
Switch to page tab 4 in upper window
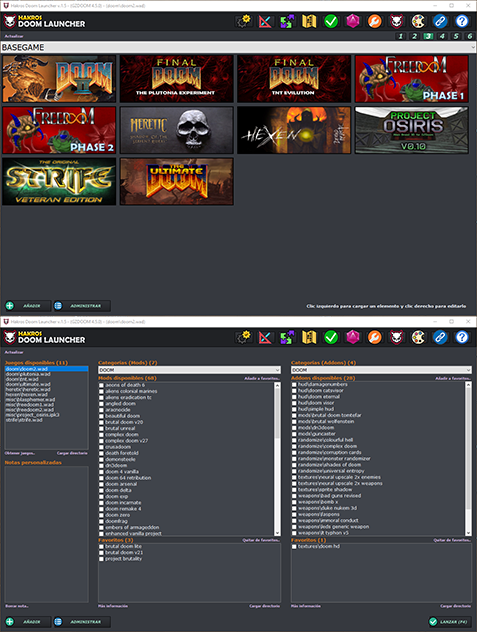tap(442, 36)
